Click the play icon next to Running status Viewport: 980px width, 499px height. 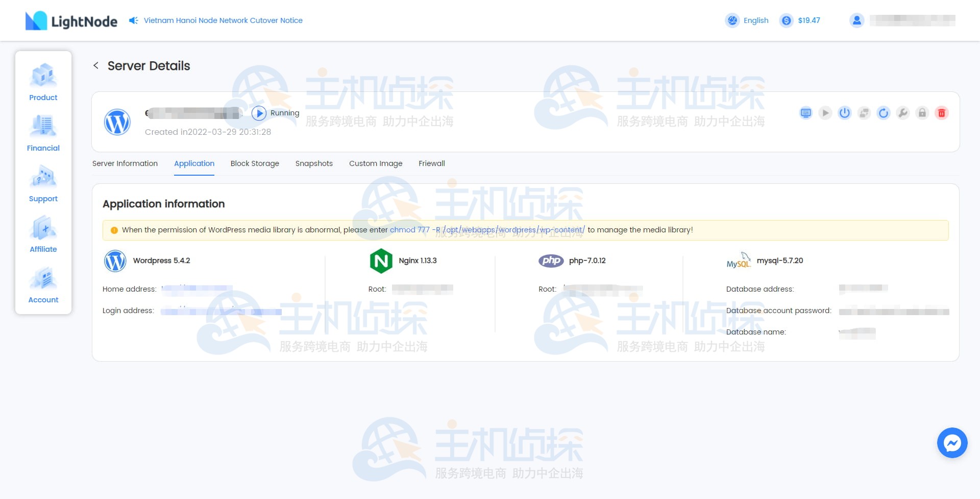tap(260, 113)
